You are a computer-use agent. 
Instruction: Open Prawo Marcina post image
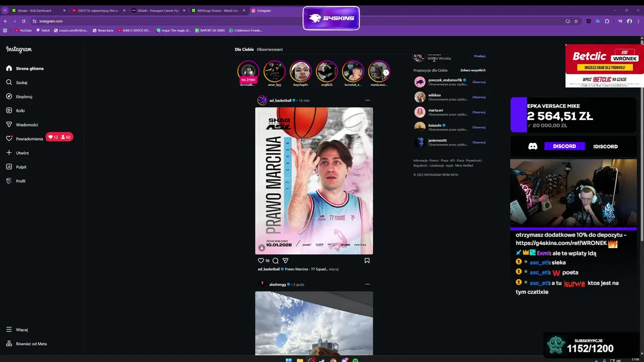[x=314, y=181]
